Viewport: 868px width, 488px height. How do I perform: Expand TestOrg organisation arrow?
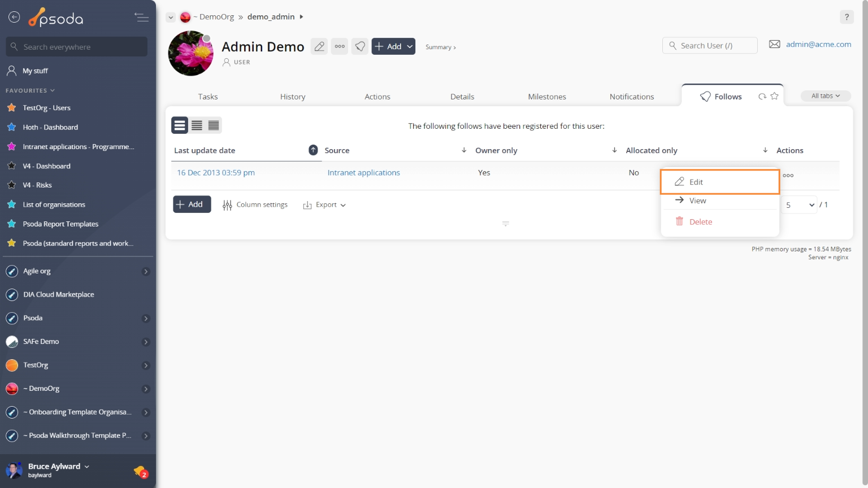[x=146, y=365]
